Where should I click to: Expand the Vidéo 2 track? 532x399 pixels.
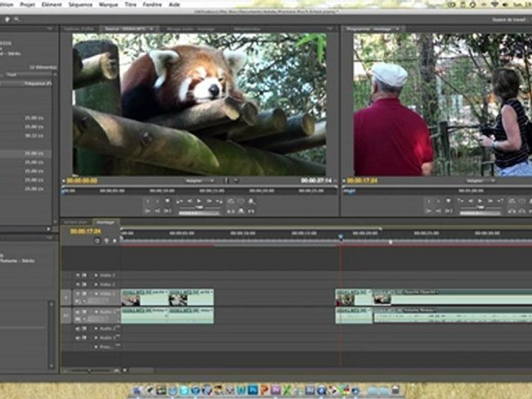pos(96,284)
